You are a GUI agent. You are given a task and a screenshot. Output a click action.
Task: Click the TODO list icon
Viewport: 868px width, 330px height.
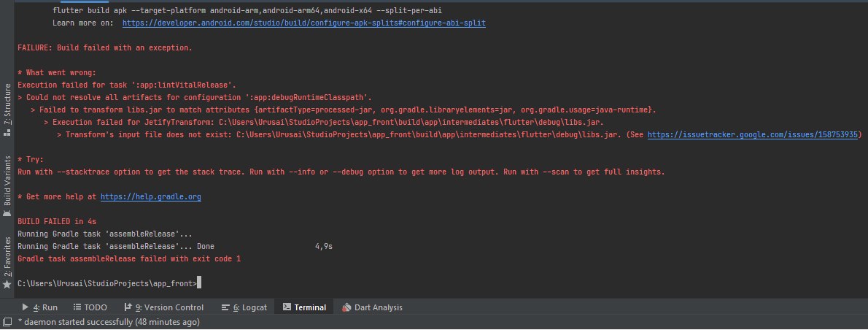76,307
